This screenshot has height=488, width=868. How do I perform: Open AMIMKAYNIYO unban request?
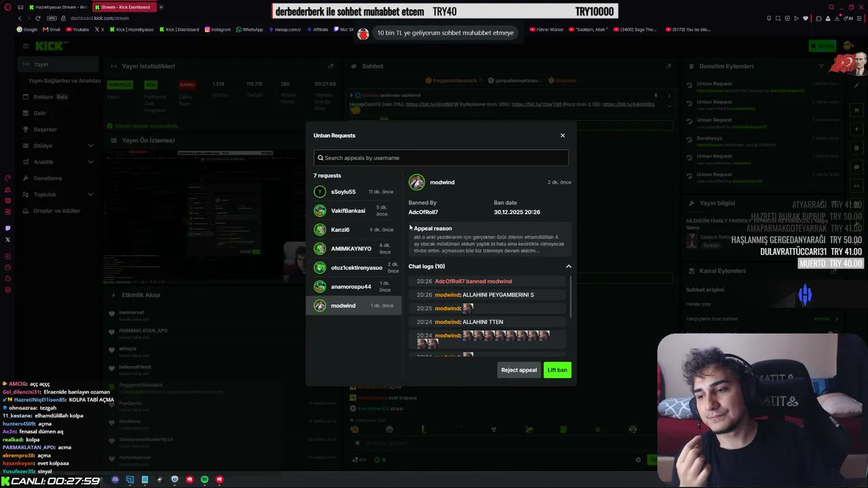pos(353,249)
